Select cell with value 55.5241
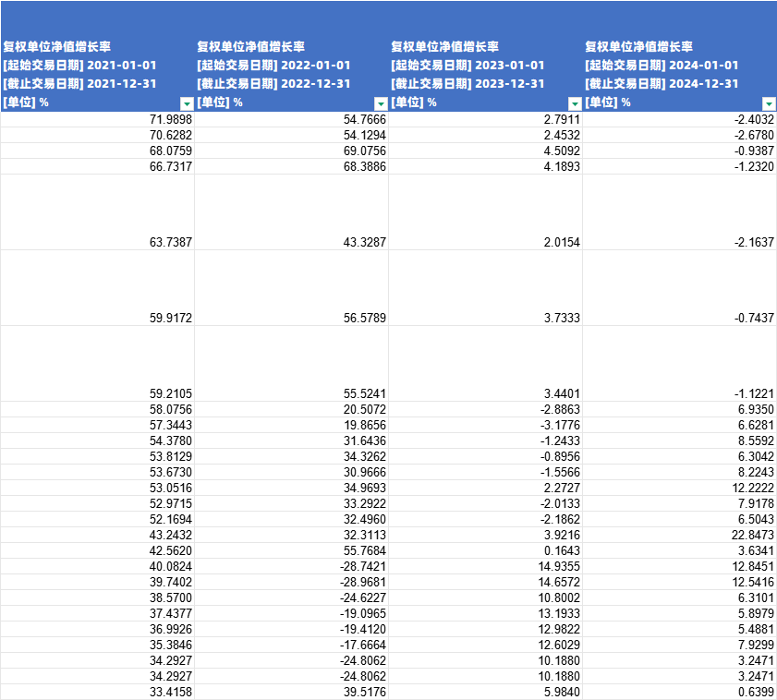This screenshot has width=777, height=700. pyautogui.click(x=291, y=364)
